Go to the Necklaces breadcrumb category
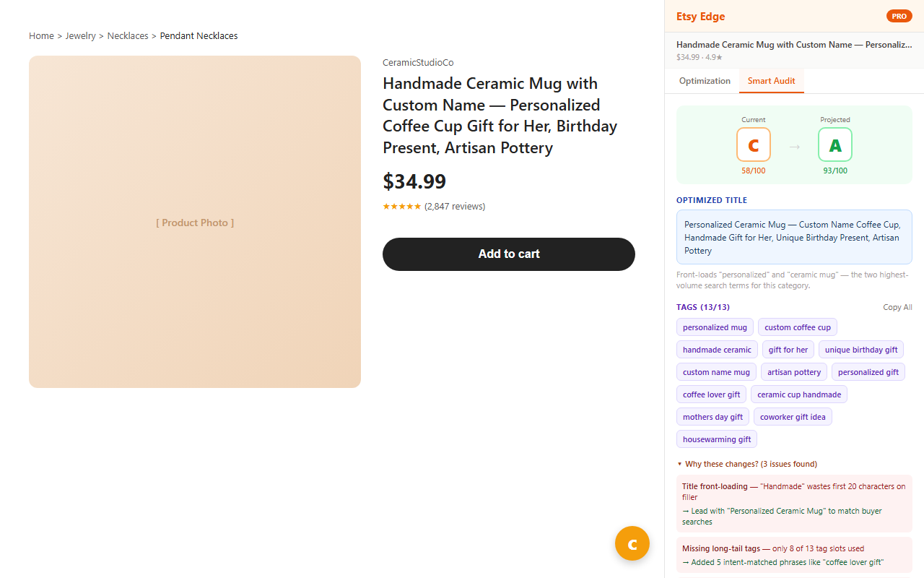Viewport: 924px width, 578px height. [x=128, y=36]
